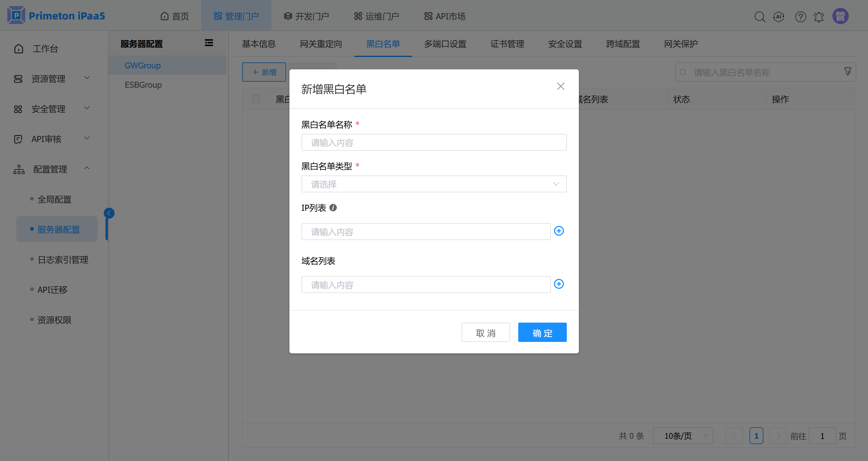Open the 10条/页 page size dropdown
Viewport: 868px width, 461px height.
coord(683,436)
